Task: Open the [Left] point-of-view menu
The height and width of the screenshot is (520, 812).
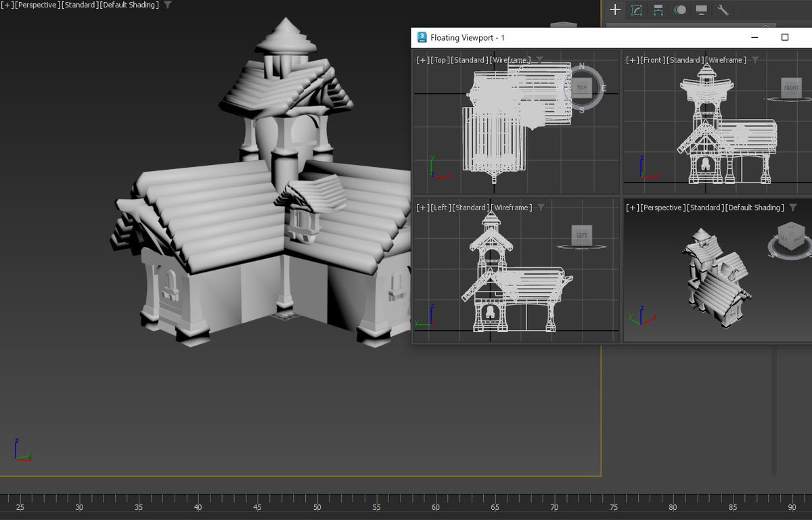Action: click(441, 208)
